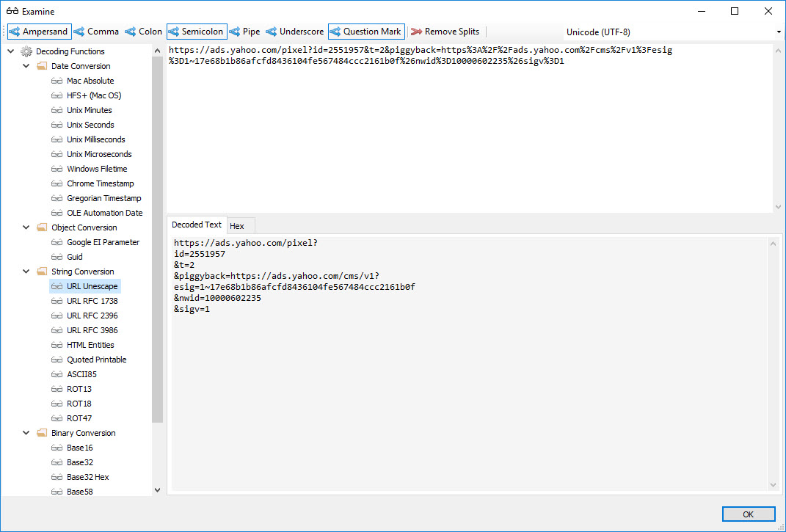Select the Quoted Printable decoder

[97, 360]
